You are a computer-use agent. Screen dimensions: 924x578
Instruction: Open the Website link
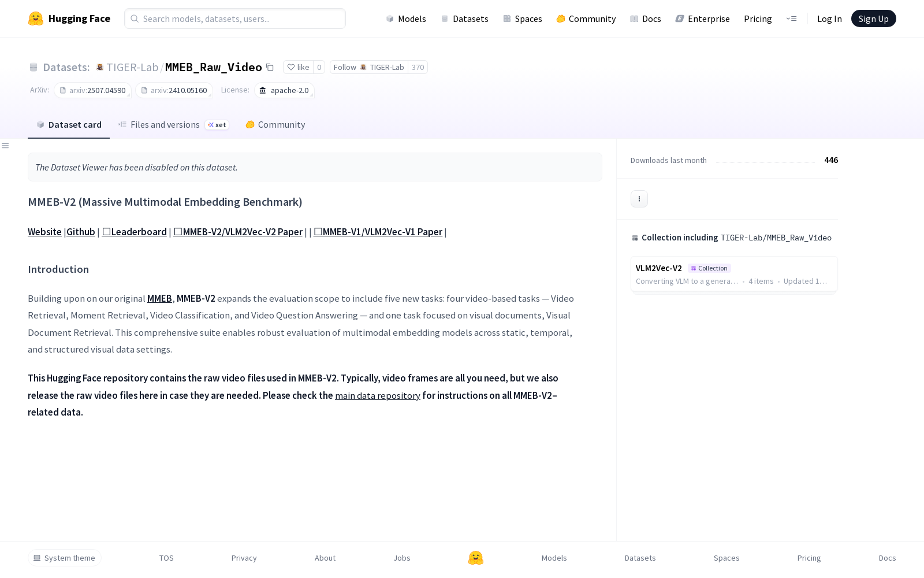point(44,232)
